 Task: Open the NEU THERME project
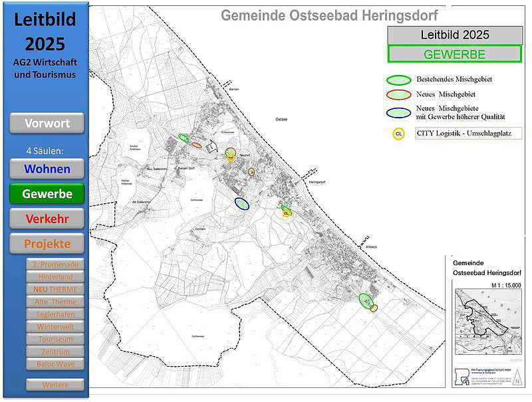point(55,289)
